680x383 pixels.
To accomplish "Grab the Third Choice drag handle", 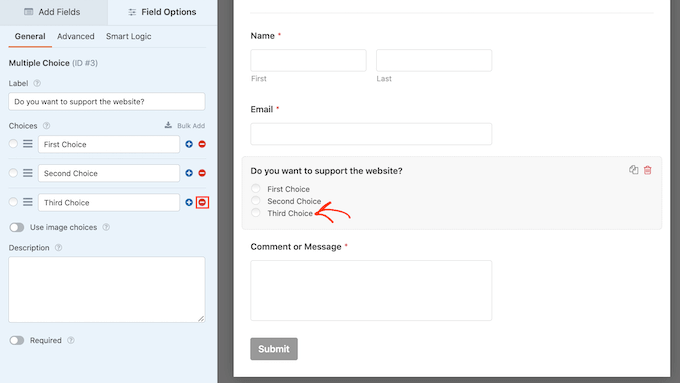I will point(28,202).
